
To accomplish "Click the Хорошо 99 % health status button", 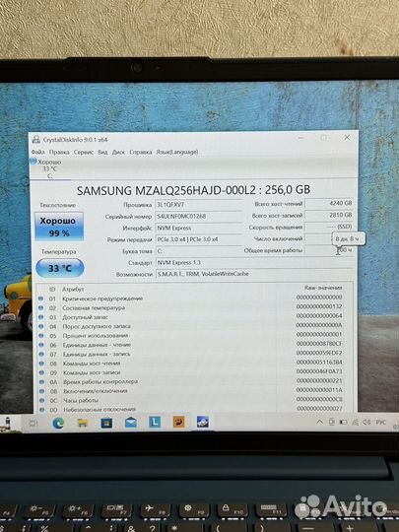I will (59, 227).
